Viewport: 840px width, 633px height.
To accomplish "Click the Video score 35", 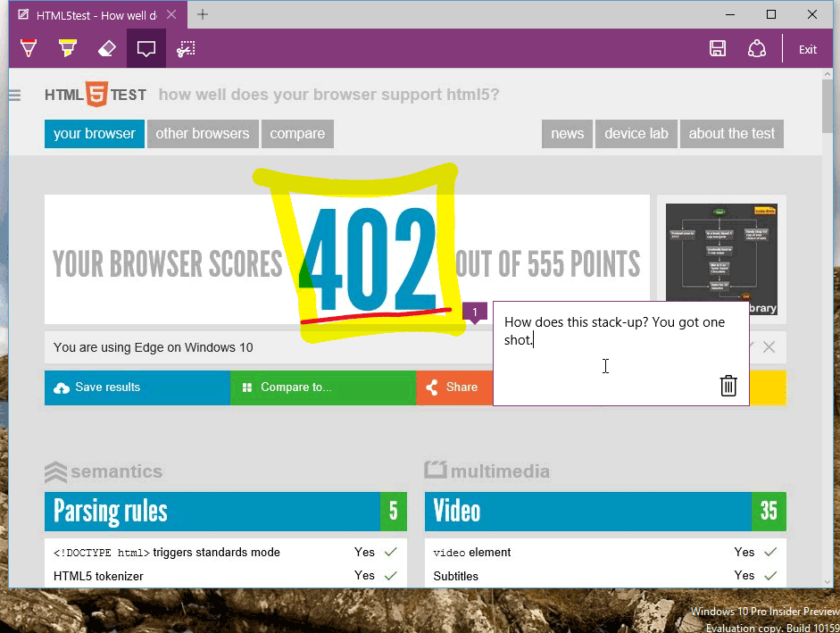I will point(769,512).
